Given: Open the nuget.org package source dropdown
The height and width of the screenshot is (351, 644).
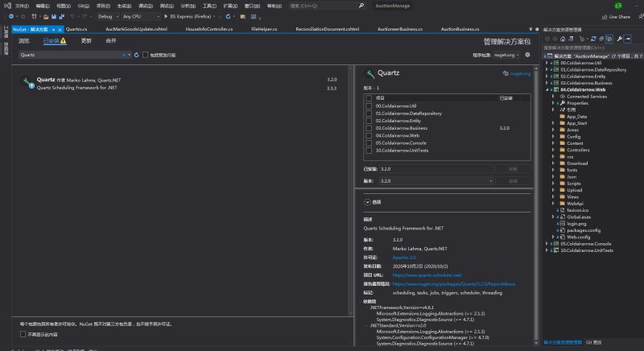Looking at the screenshot, I should (x=506, y=55).
